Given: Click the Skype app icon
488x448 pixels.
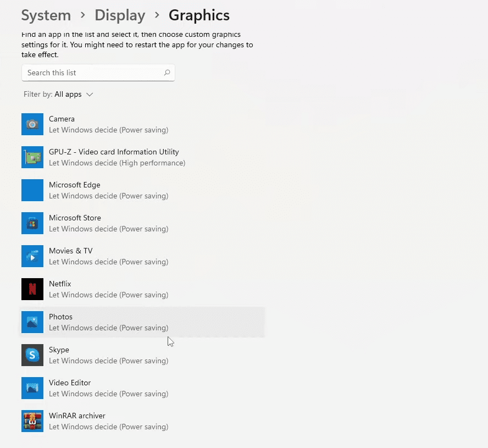Looking at the screenshot, I should click(x=32, y=355).
